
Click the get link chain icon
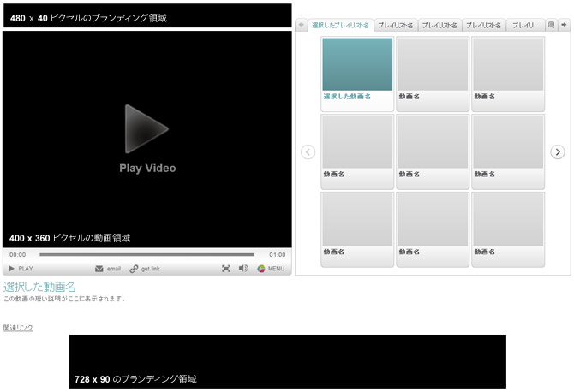click(x=134, y=269)
